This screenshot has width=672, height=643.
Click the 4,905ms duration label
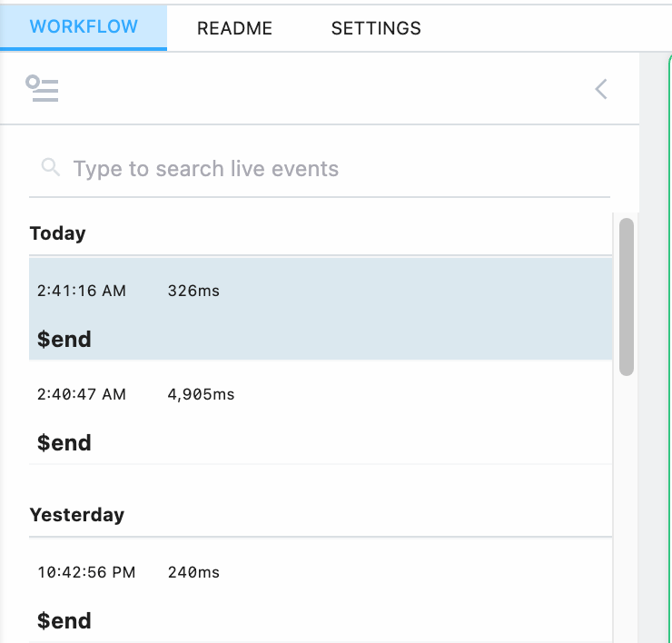point(201,395)
